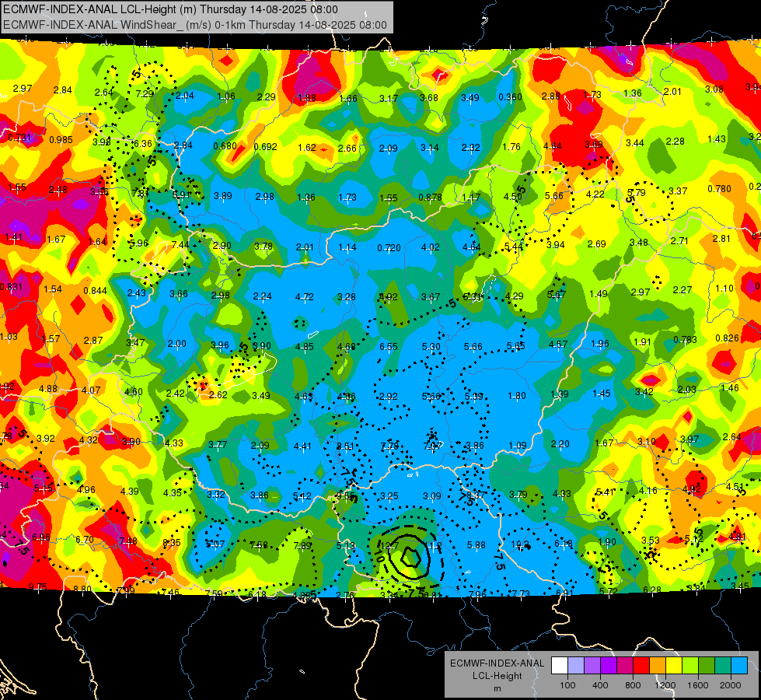
Task: Click the wind shear value 6.55
Action: coord(388,346)
